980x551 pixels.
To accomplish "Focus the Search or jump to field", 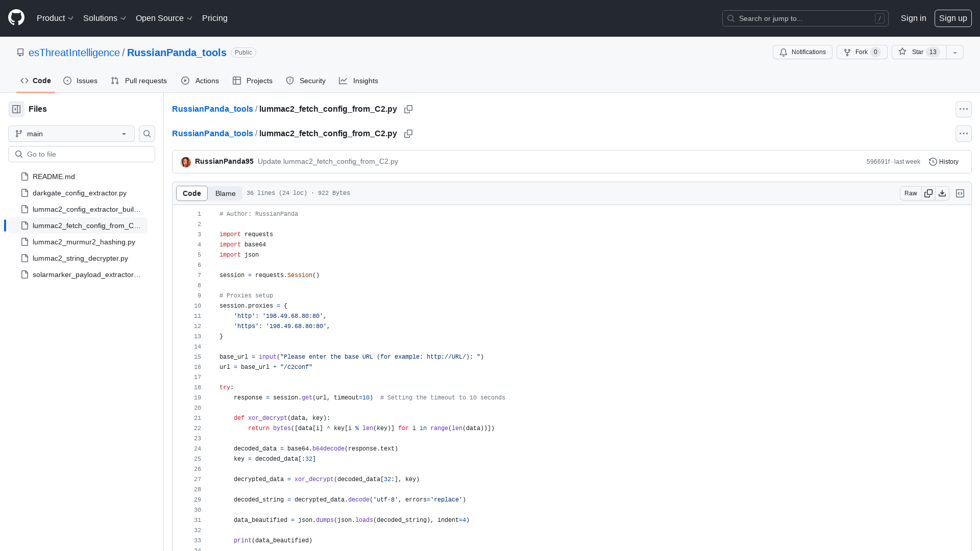I will point(805,18).
